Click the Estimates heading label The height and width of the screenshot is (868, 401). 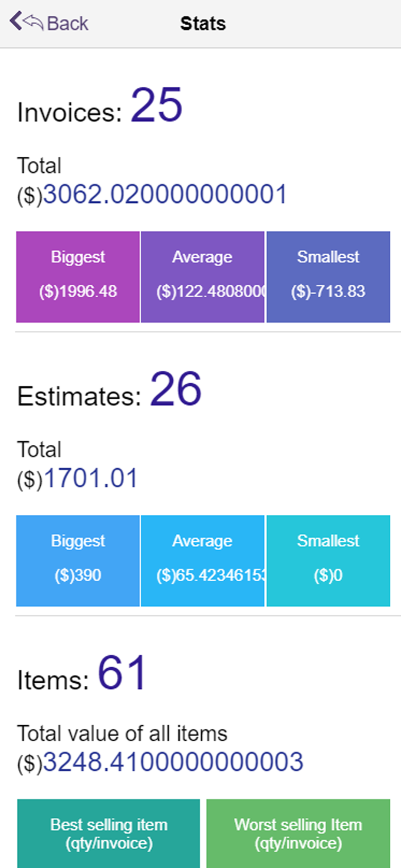pyautogui.click(x=79, y=397)
